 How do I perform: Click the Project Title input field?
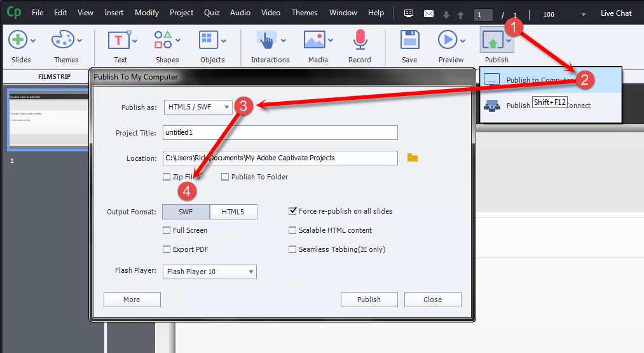click(x=280, y=133)
